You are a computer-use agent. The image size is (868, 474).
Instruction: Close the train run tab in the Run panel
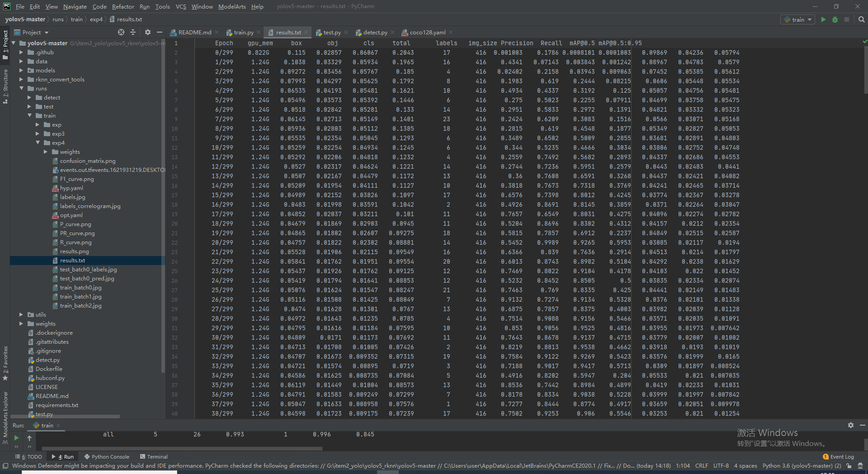58,426
